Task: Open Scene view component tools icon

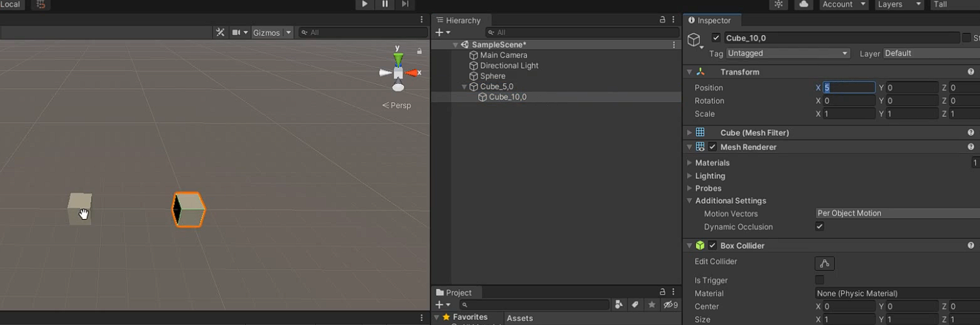Action: coord(220,32)
